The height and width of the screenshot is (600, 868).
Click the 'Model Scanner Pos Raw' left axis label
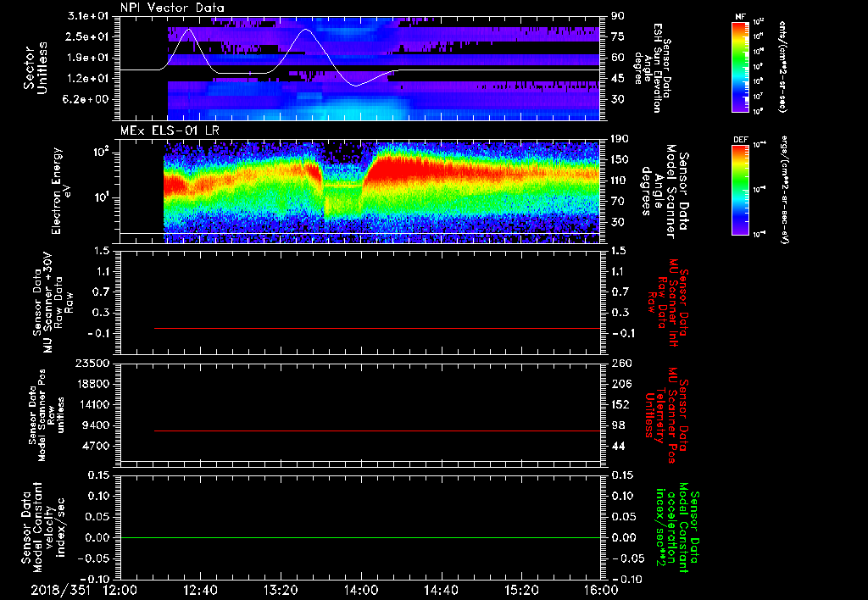(x=47, y=415)
